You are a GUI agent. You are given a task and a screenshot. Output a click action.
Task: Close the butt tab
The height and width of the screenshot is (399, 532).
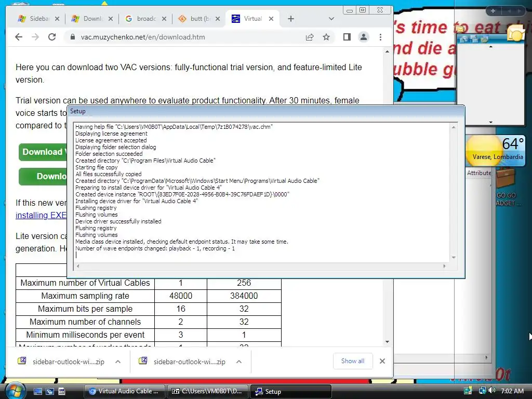click(x=218, y=19)
